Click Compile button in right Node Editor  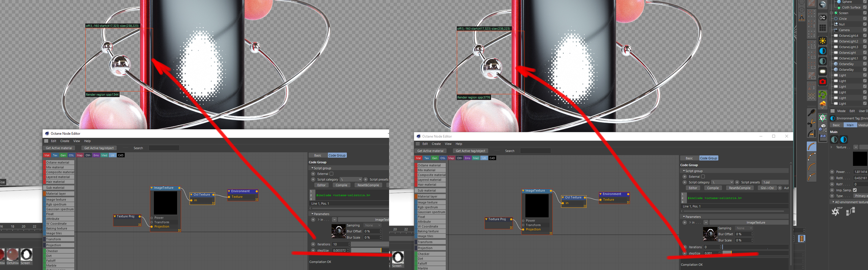(x=713, y=188)
